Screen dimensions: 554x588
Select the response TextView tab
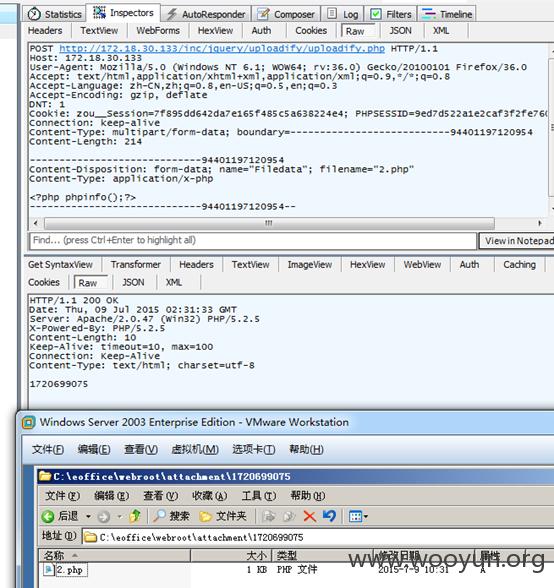(x=251, y=265)
